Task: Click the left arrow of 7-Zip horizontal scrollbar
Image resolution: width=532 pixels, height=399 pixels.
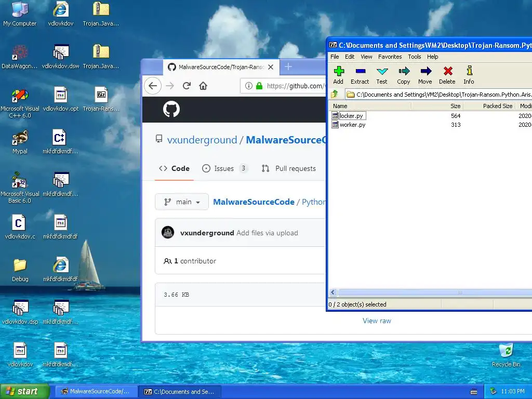Action: (x=333, y=292)
